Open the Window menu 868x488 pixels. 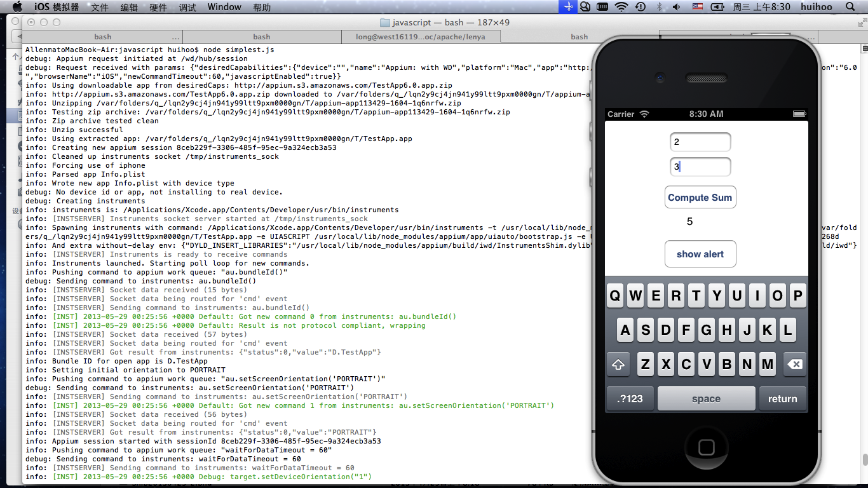tap(224, 7)
